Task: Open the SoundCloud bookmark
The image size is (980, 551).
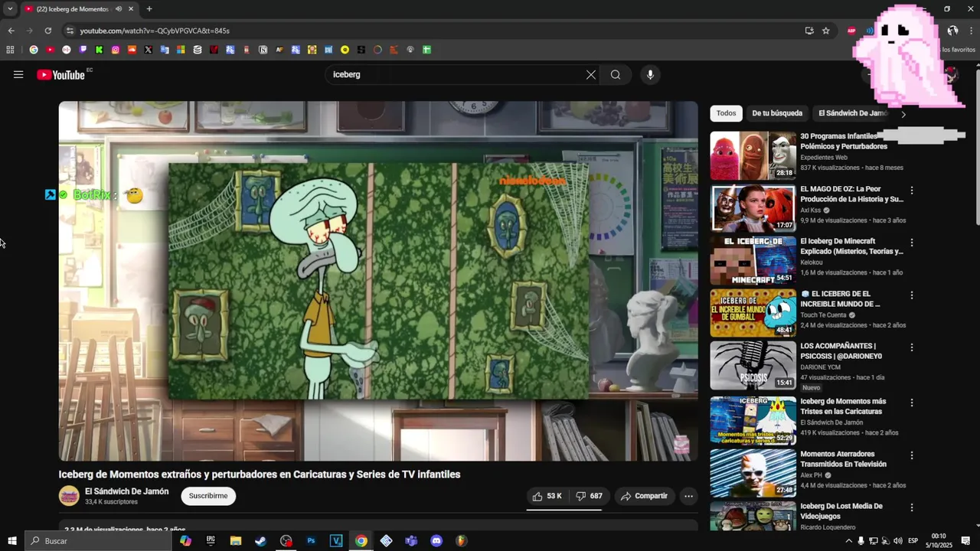Action: (132, 50)
